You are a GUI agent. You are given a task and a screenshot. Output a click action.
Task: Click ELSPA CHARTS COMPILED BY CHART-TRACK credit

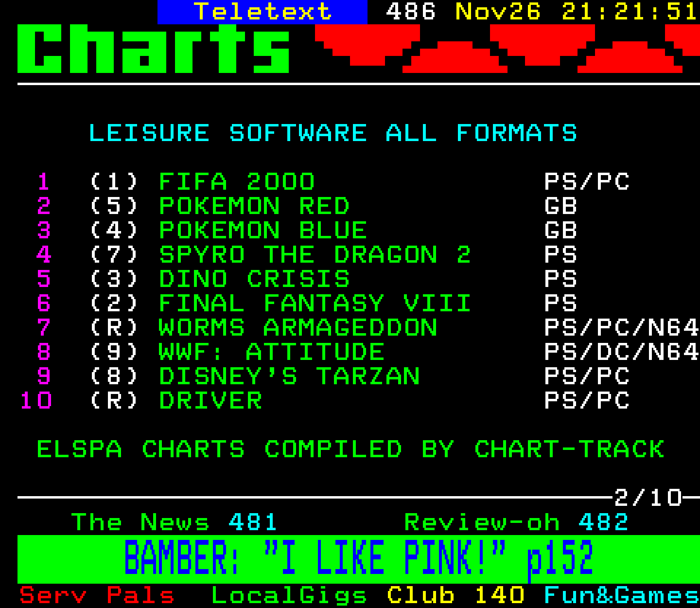(x=350, y=449)
